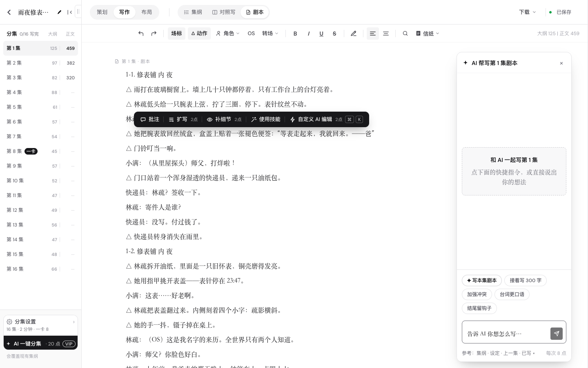The width and height of the screenshot is (588, 368).
Task: Center-align the text
Action: (386, 34)
